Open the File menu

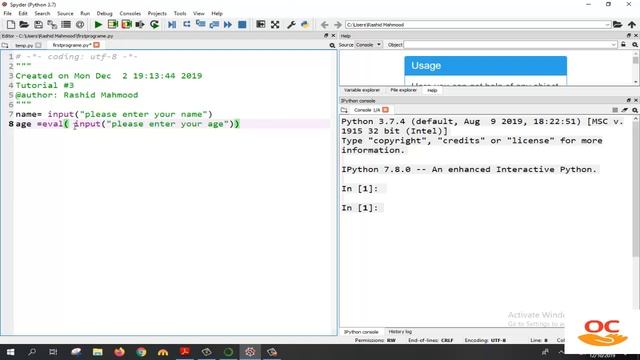coord(7,13)
